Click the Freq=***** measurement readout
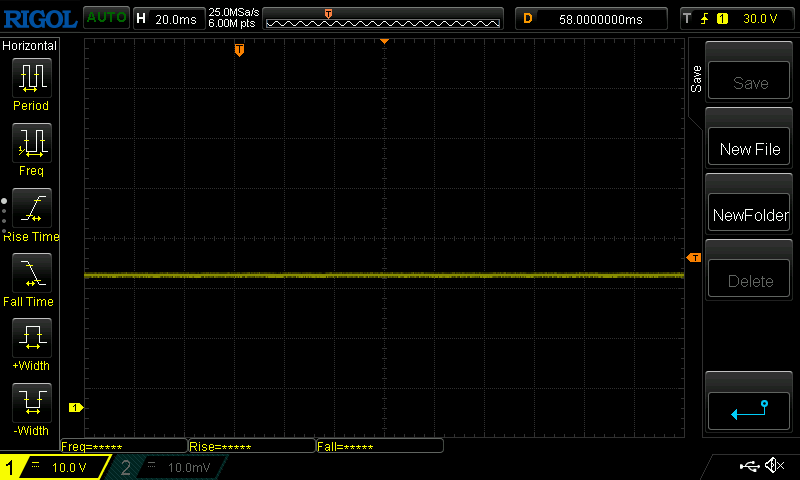The height and width of the screenshot is (480, 800). (124, 446)
